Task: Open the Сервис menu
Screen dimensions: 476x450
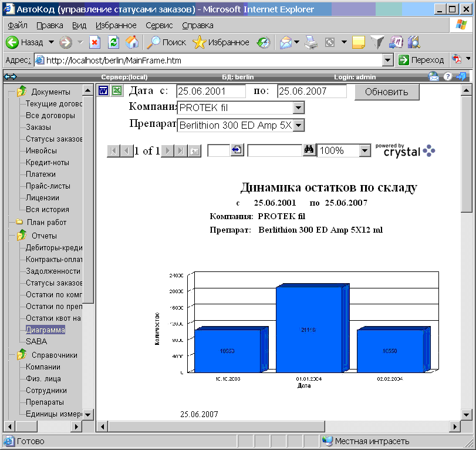Action: point(159,25)
